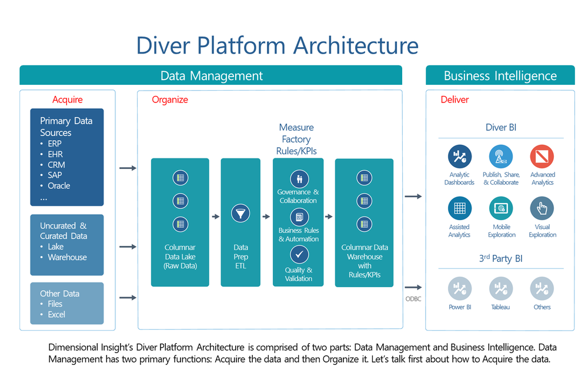Open the 3rd Party BI heading

click(500, 258)
